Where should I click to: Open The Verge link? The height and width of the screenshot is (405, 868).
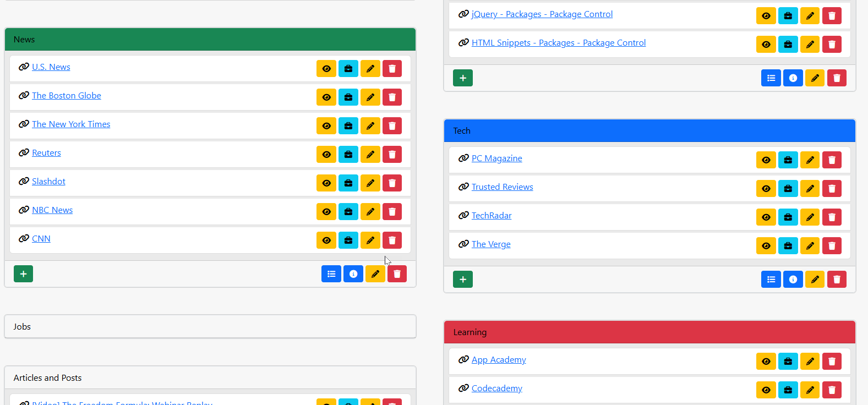pos(491,244)
